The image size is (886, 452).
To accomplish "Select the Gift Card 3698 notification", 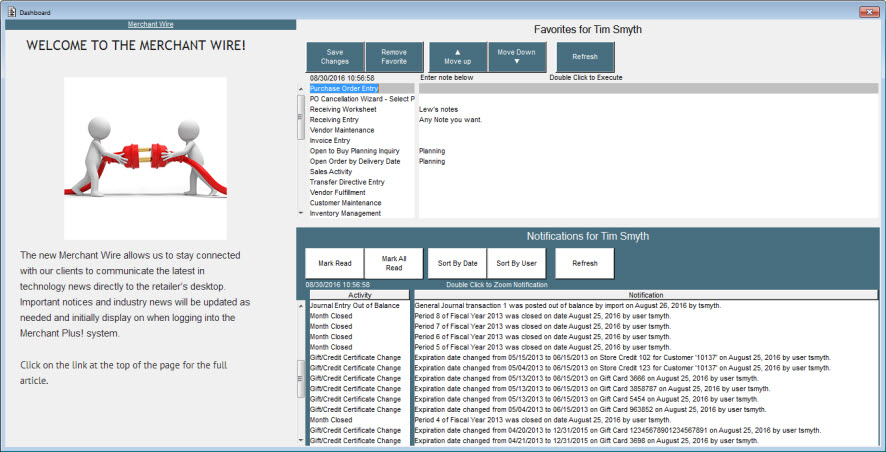I will [x=587, y=441].
